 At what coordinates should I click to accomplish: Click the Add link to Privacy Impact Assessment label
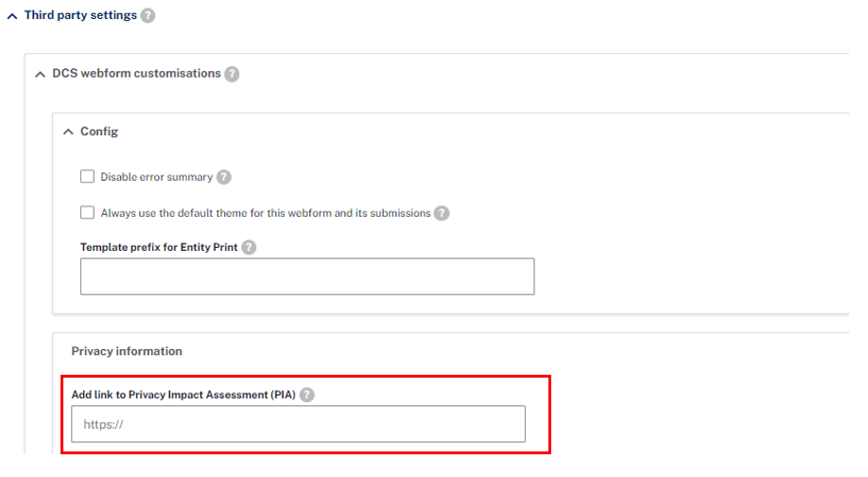coord(183,395)
